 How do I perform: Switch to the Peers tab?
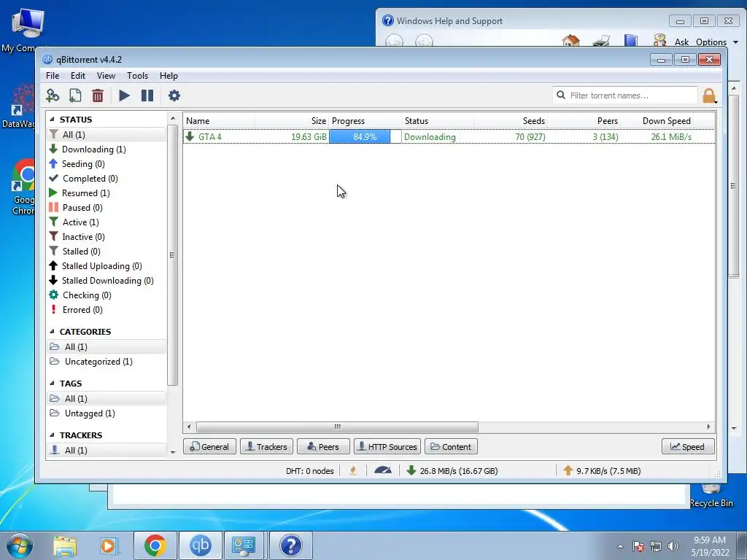323,447
